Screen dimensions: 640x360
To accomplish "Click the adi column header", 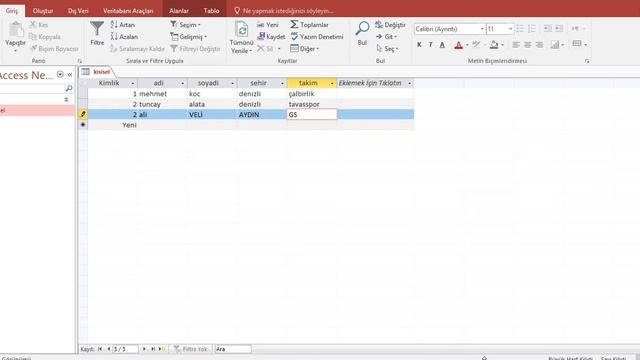I will (x=162, y=83).
